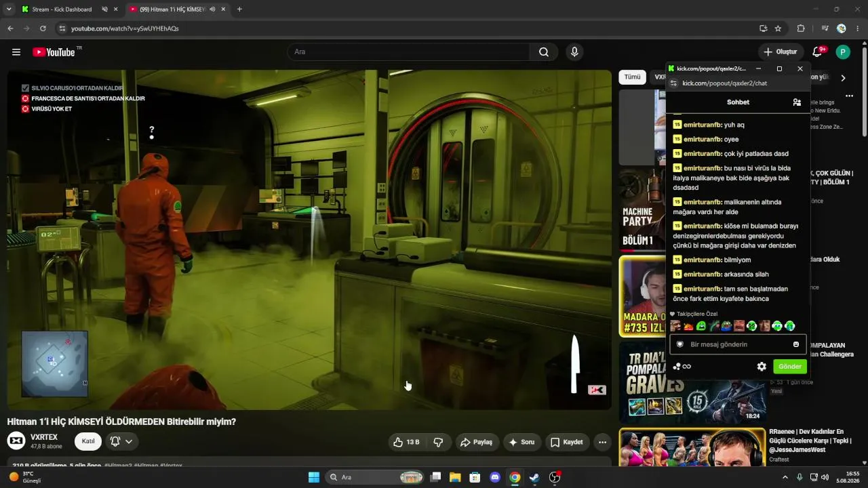
Task: Open more actions for the video
Action: [x=602, y=442]
